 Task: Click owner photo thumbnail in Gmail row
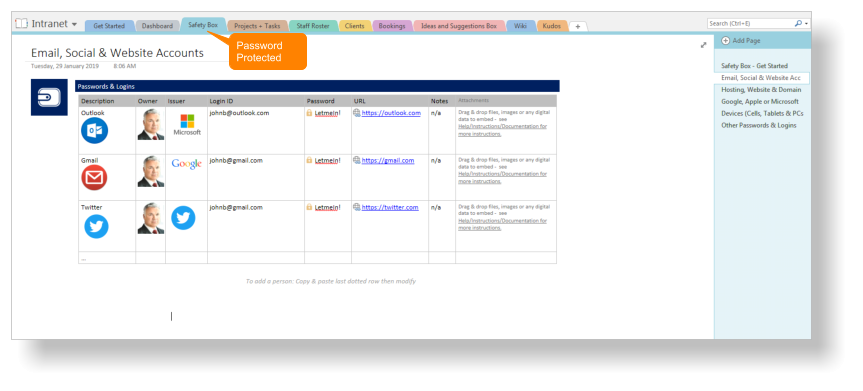click(x=150, y=171)
